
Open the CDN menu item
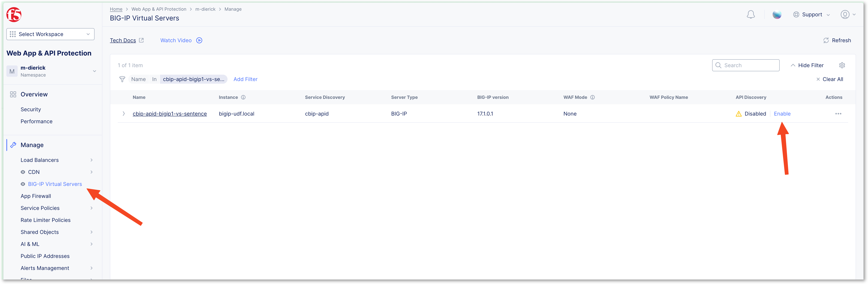[34, 172]
